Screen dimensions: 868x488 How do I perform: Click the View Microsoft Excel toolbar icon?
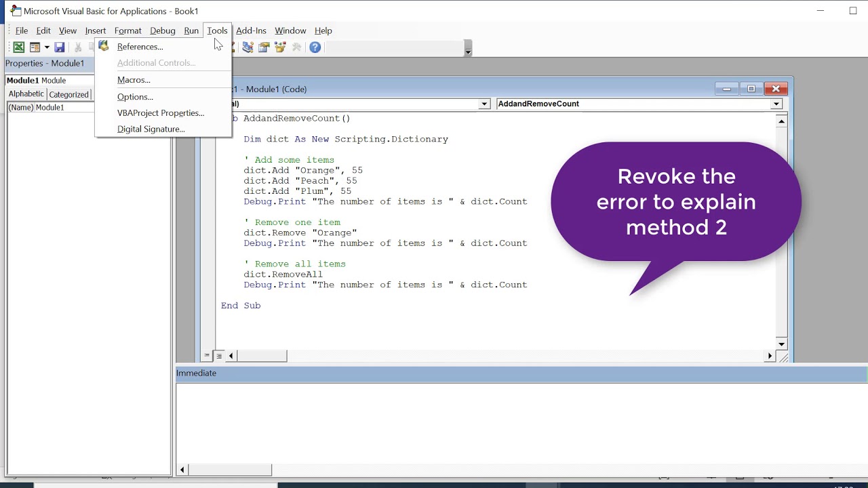point(19,47)
